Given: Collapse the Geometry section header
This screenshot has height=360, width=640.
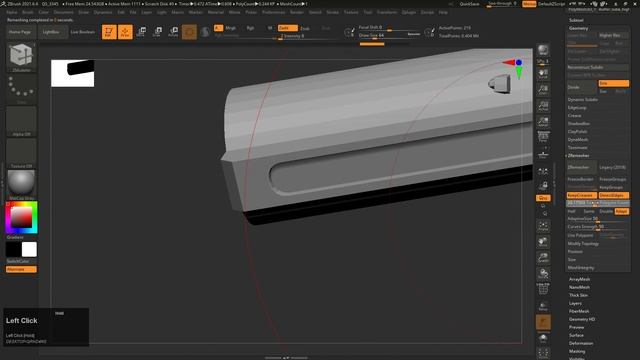Looking at the screenshot, I should 578,28.
